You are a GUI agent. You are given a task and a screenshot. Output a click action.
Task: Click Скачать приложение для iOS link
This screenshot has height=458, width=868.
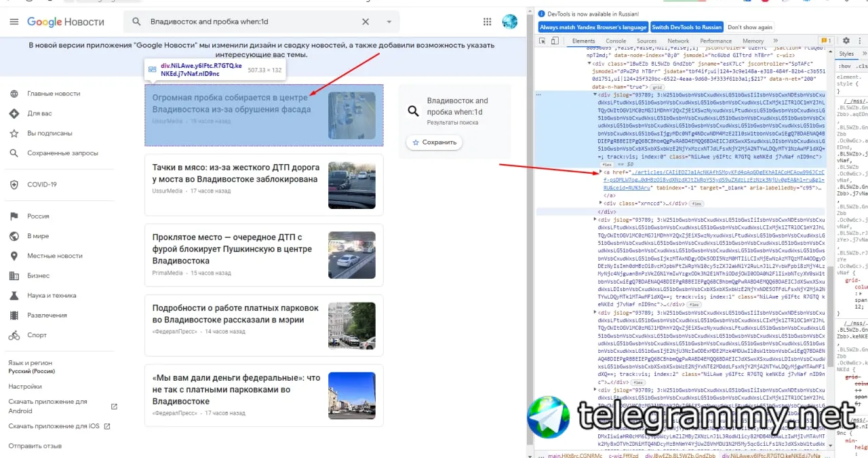click(x=54, y=426)
